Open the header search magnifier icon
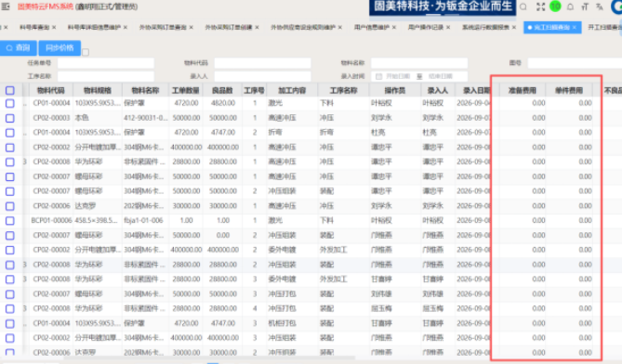The width and height of the screenshot is (622, 364). (x=523, y=6)
